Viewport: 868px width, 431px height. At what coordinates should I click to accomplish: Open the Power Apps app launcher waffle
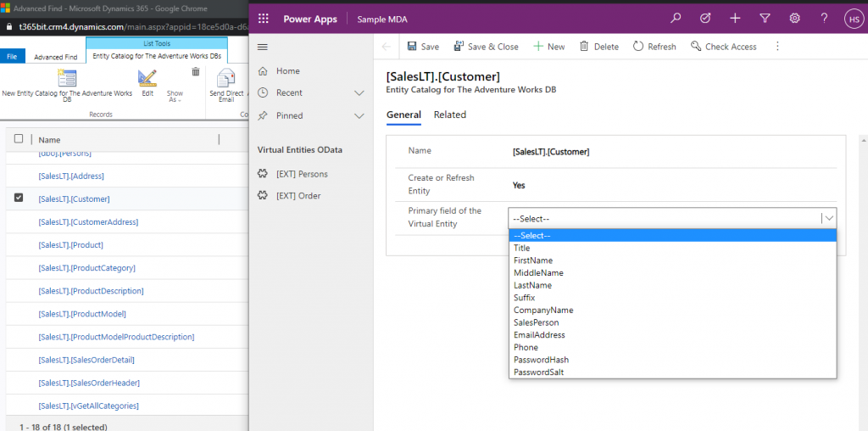pos(264,19)
